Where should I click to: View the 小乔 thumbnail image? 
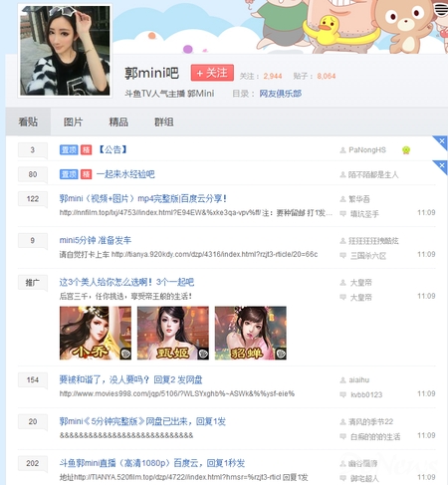click(96, 333)
